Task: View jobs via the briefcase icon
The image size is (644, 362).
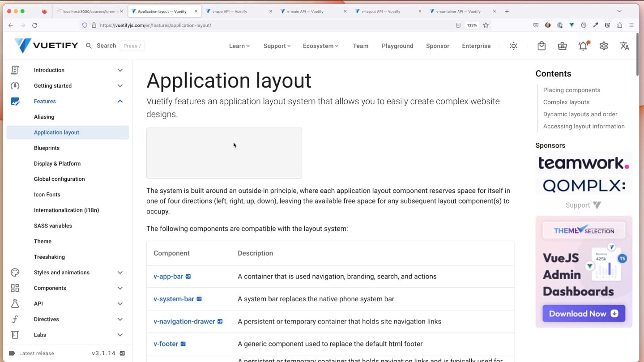Action: coord(562,46)
